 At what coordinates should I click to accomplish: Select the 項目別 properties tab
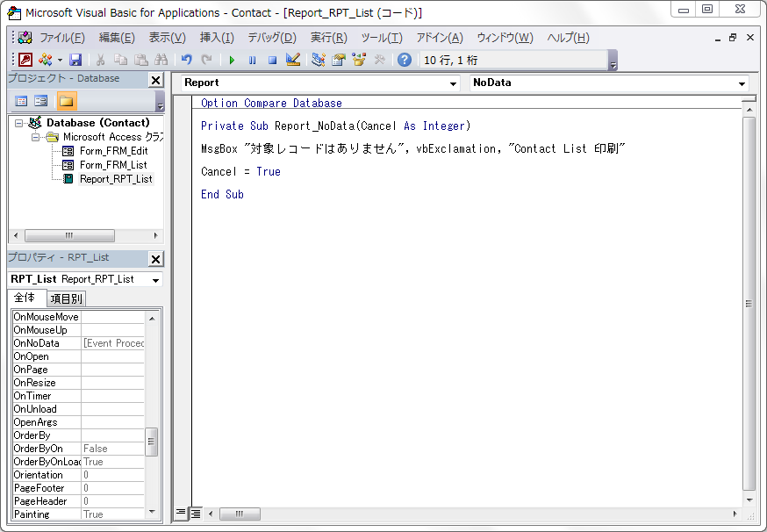[67, 298]
